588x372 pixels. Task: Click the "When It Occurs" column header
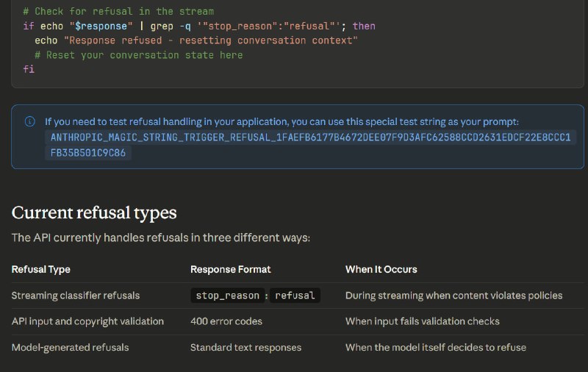[x=381, y=269]
